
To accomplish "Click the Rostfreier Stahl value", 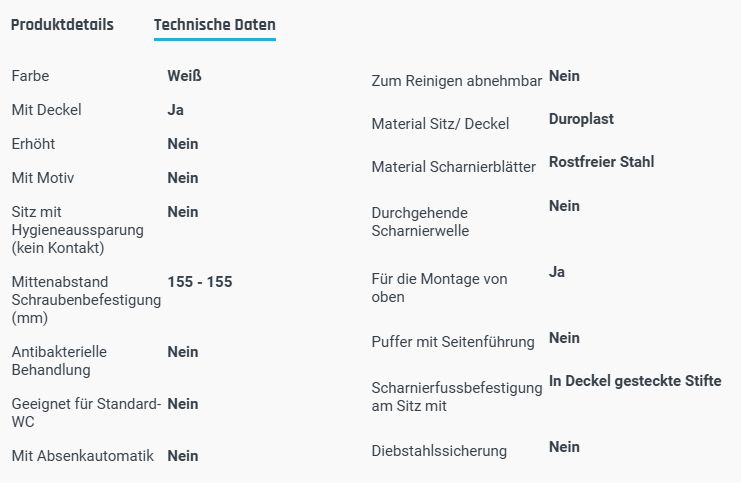I will (601, 162).
